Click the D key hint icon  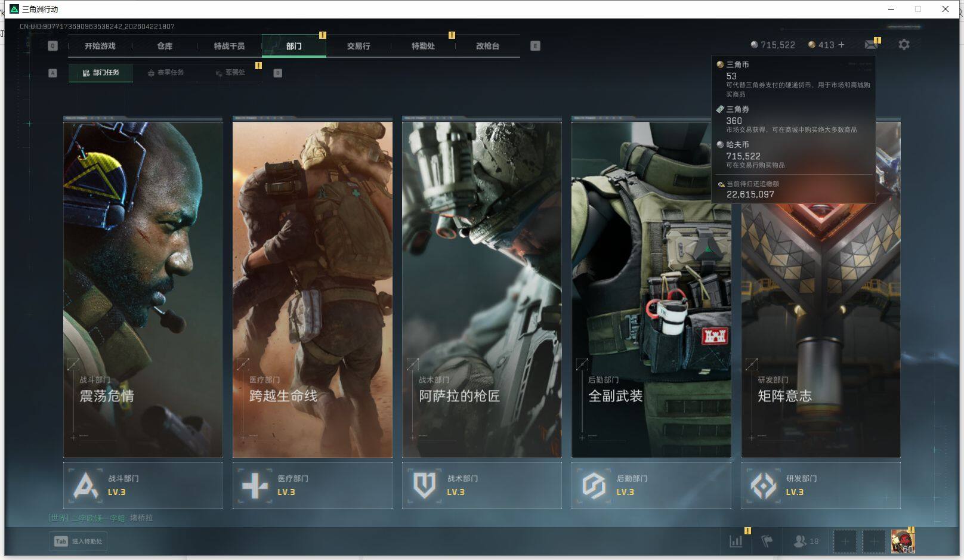[x=277, y=73]
